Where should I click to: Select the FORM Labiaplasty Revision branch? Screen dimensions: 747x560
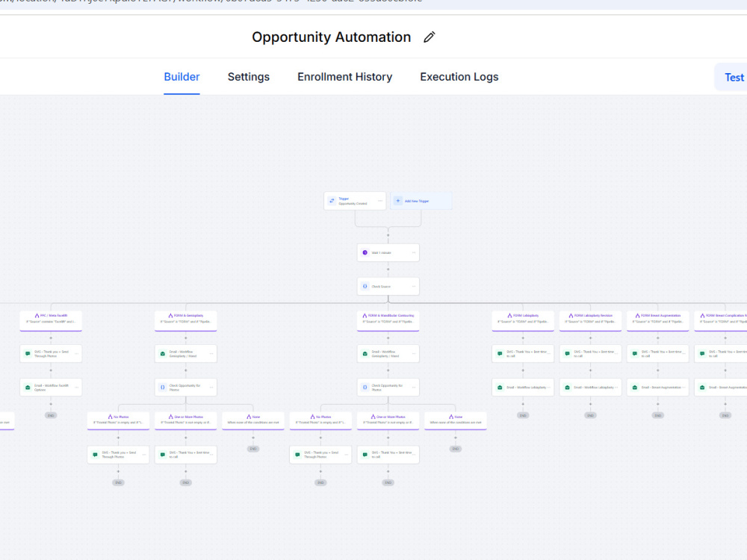[591, 320]
